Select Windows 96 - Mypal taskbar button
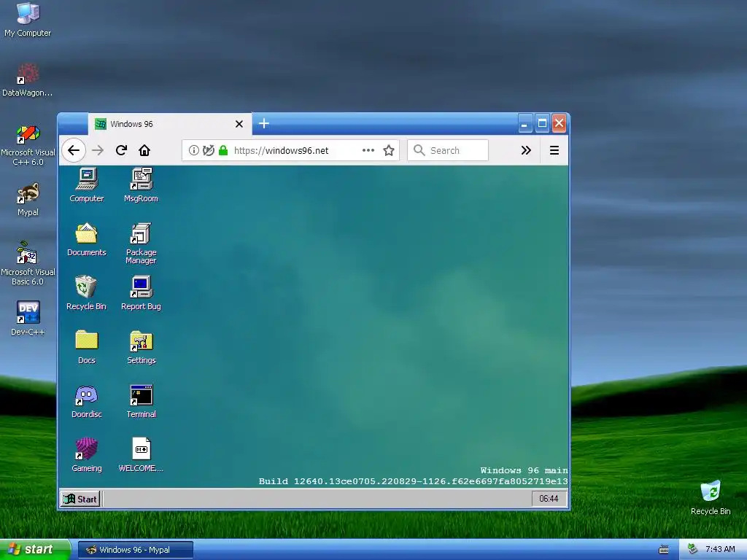Image resolution: width=747 pixels, height=560 pixels. [136, 550]
